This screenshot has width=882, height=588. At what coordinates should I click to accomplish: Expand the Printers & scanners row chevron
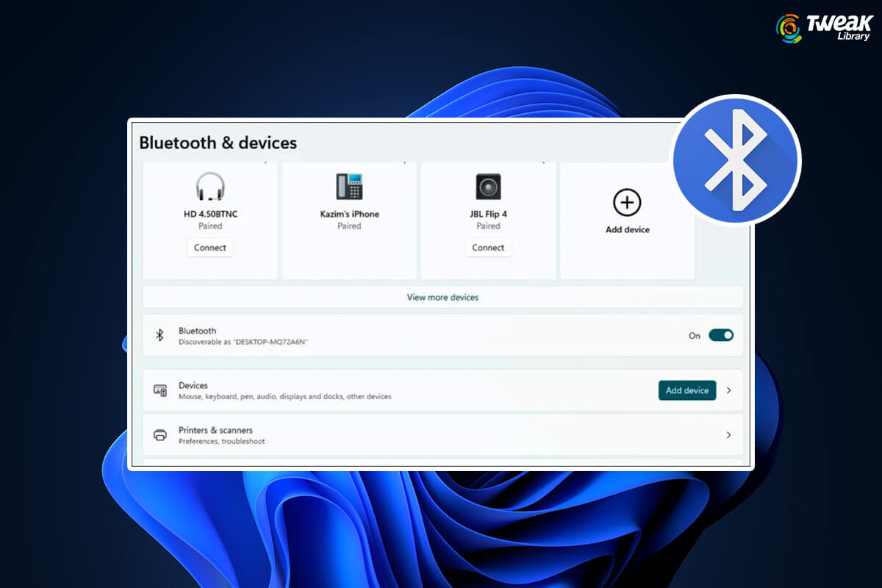728,434
